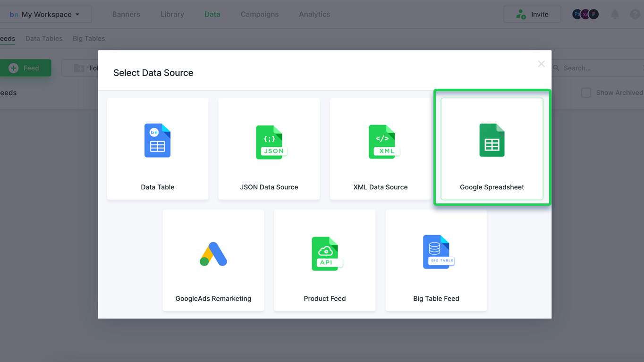This screenshot has width=644, height=362.
Task: Select the Product Feed API icon
Action: point(326,253)
